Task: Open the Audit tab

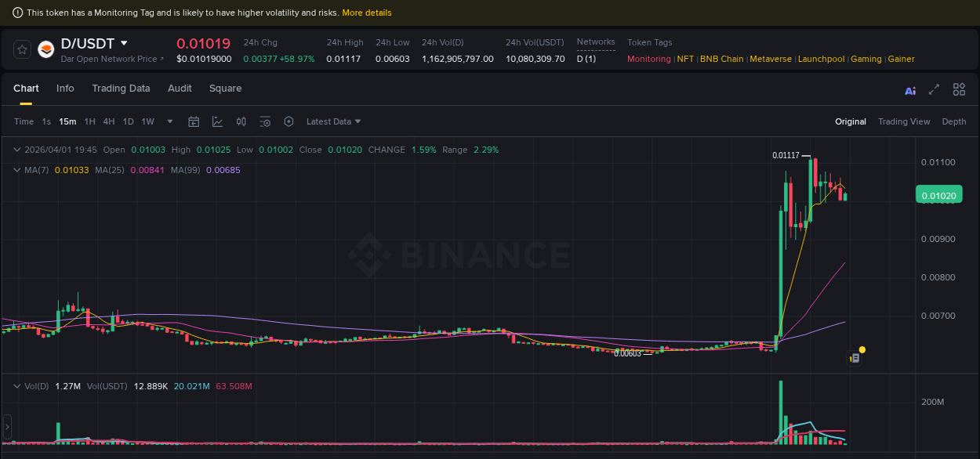Action: (x=180, y=89)
